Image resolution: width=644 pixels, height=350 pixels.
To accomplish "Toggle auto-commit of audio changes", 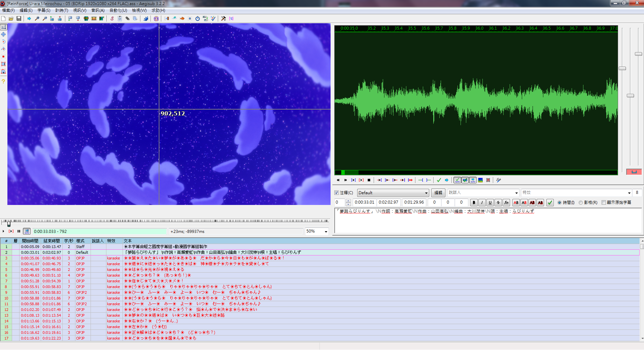I will click(x=457, y=180).
